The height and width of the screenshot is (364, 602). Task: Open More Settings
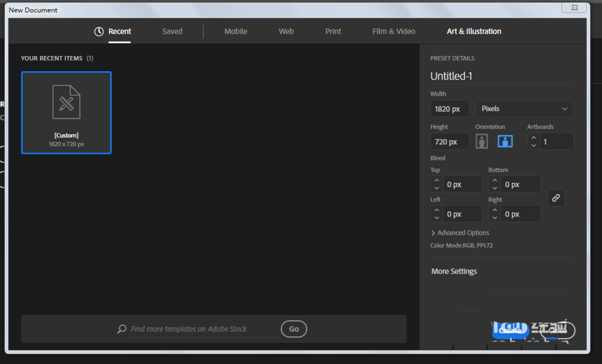[454, 271]
